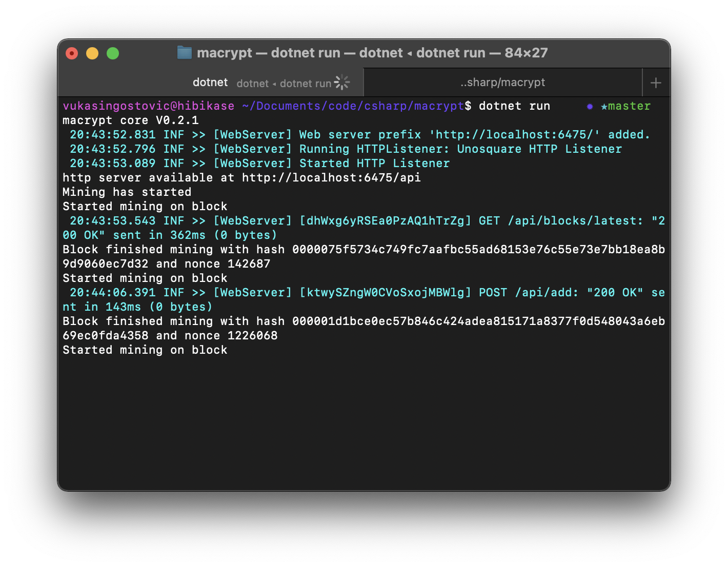
Task: Open a new tab with plus button
Action: pyautogui.click(x=656, y=83)
